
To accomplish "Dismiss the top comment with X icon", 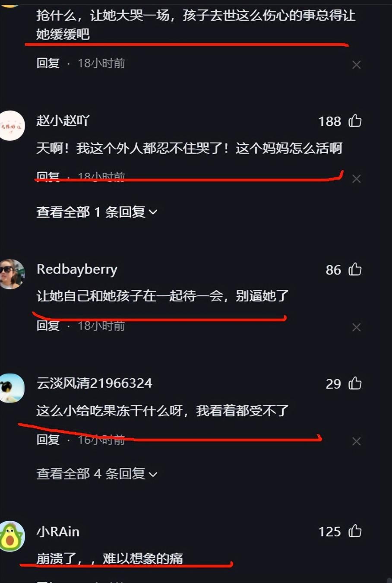I will [x=356, y=65].
